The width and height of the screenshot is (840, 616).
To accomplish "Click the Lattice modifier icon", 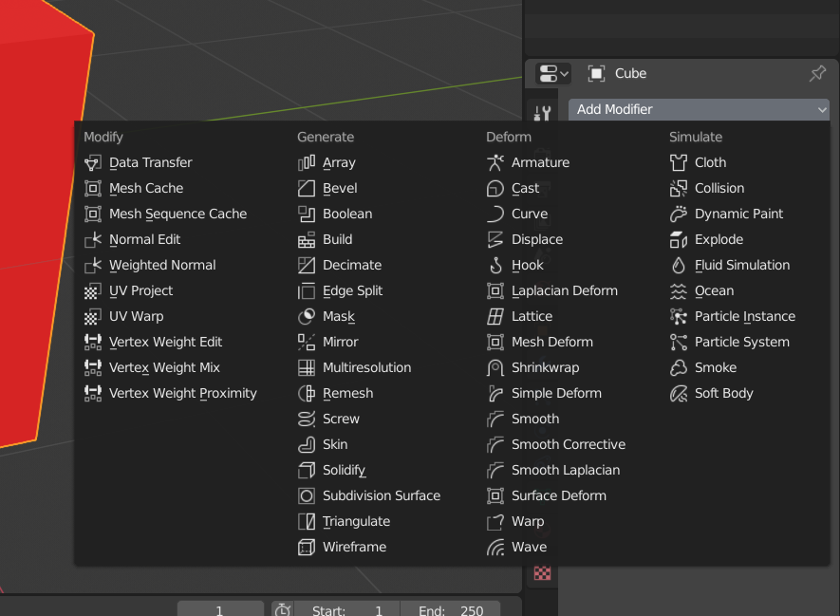I will (495, 316).
